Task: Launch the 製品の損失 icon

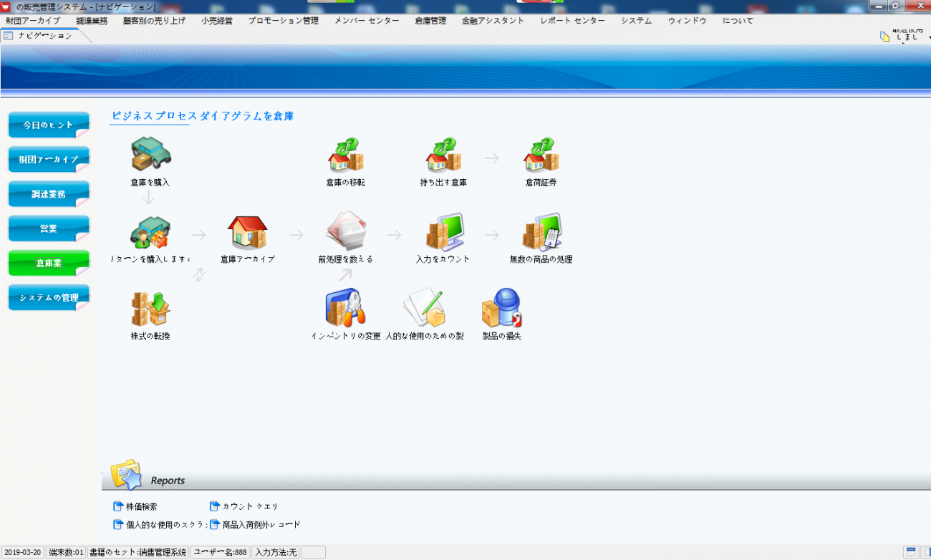Action: (x=501, y=307)
